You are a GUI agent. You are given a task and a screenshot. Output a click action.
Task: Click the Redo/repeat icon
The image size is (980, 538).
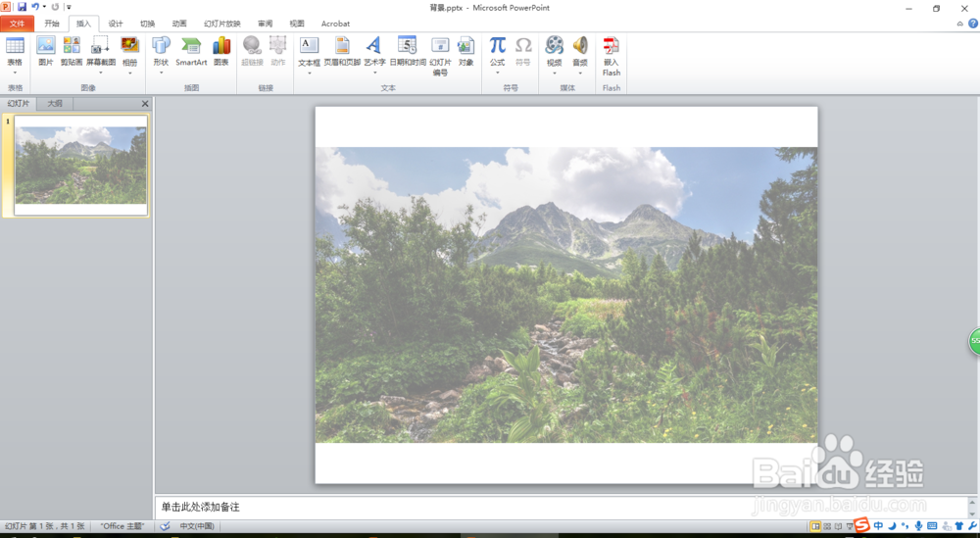click(55, 7)
